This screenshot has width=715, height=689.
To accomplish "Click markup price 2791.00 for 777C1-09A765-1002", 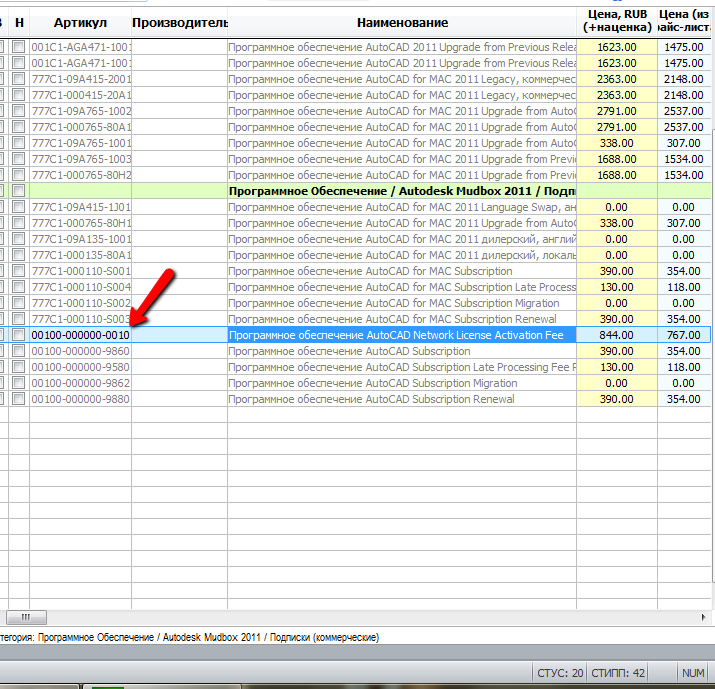I will pos(617,111).
